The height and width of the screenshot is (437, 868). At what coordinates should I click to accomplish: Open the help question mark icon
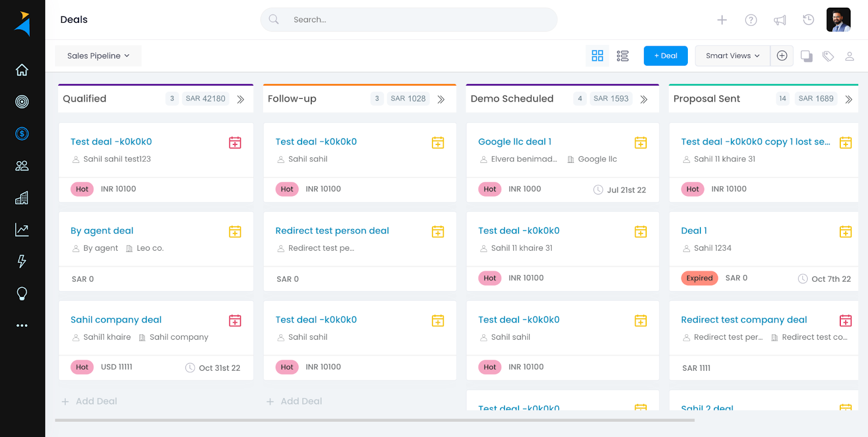coord(751,20)
